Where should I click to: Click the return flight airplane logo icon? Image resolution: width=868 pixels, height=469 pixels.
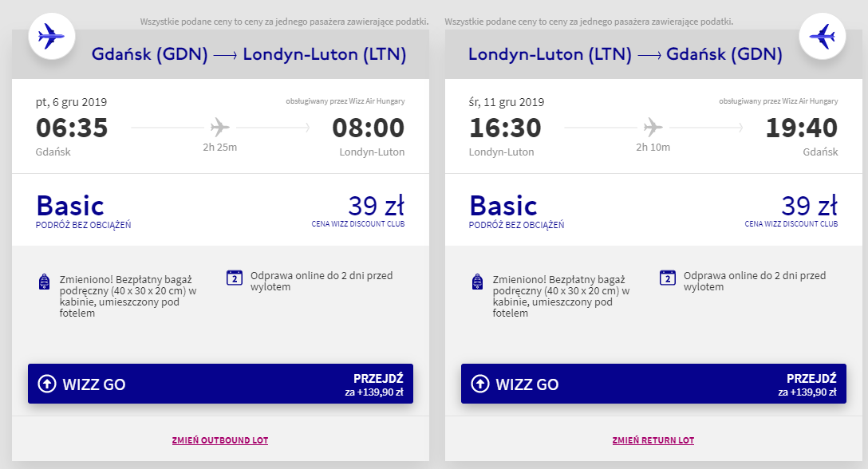[823, 36]
